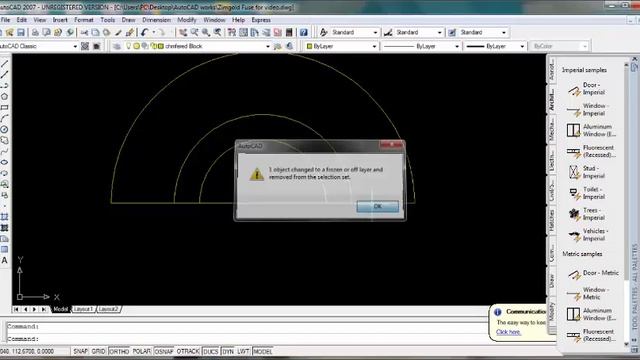This screenshot has height=360, width=640.
Task: Toggle LWT lineweight display
Action: click(x=243, y=351)
